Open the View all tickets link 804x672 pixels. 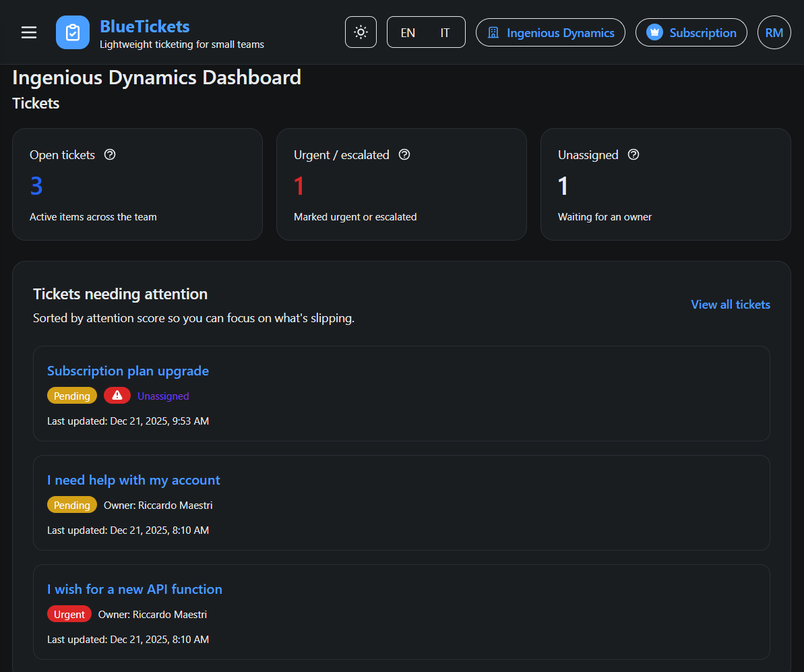pyautogui.click(x=730, y=305)
